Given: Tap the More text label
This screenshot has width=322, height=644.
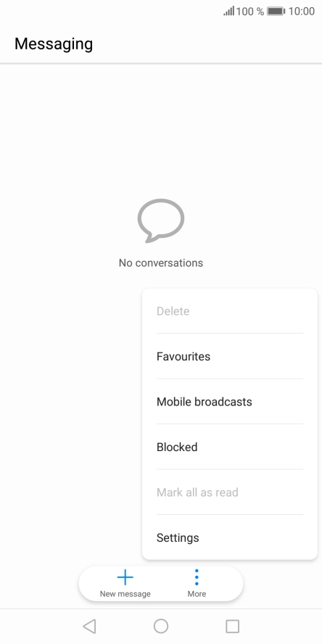Looking at the screenshot, I should click(197, 594).
